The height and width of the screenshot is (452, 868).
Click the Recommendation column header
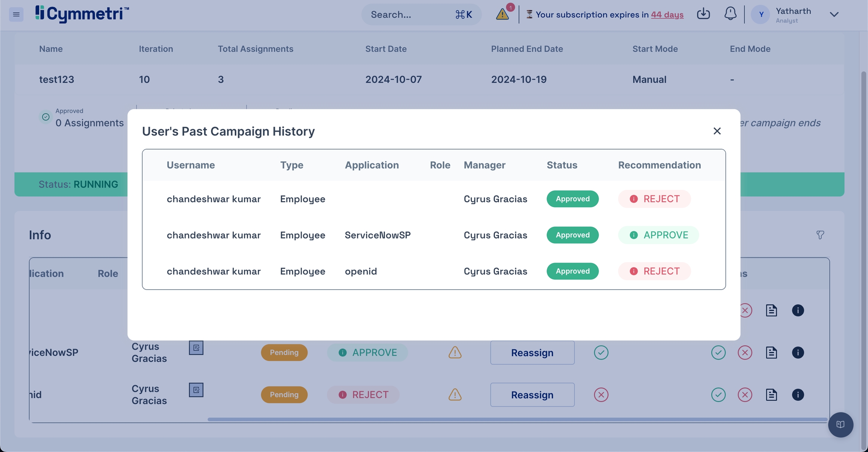point(659,165)
